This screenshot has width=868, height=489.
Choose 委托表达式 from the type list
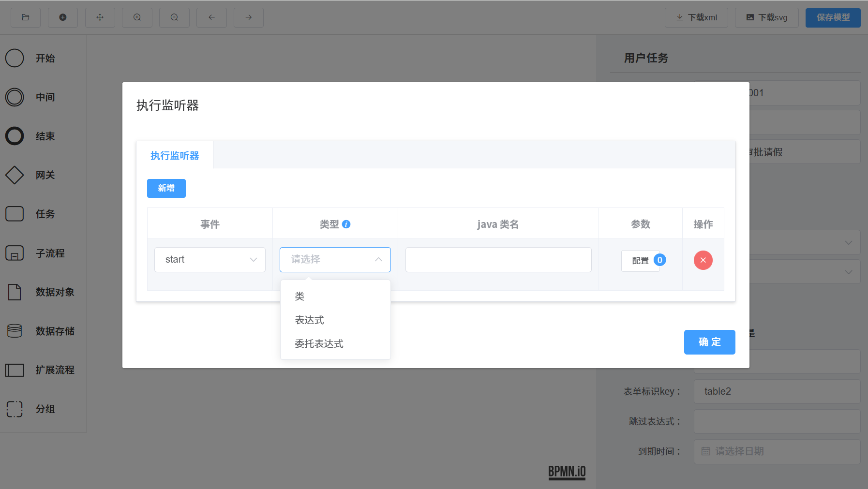click(319, 344)
